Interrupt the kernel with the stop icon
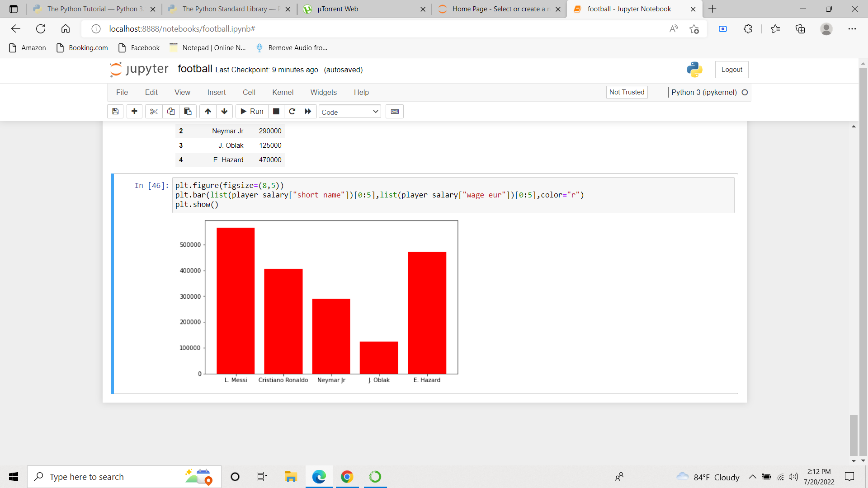868x488 pixels. pos(276,111)
